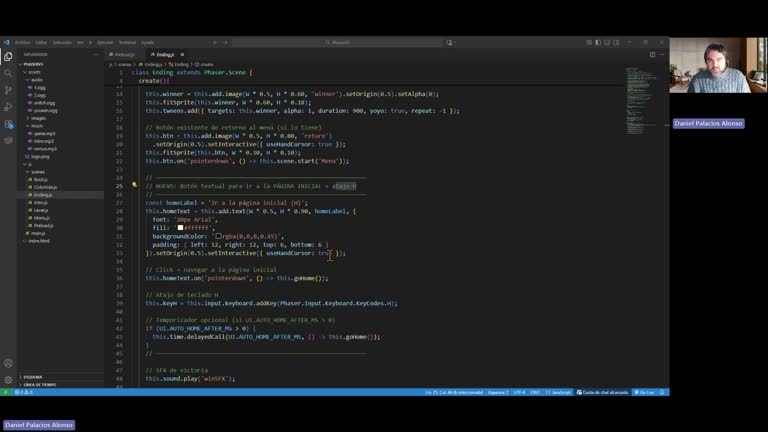
Task: Open the Explorer view in activity bar
Action: pyautogui.click(x=8, y=57)
